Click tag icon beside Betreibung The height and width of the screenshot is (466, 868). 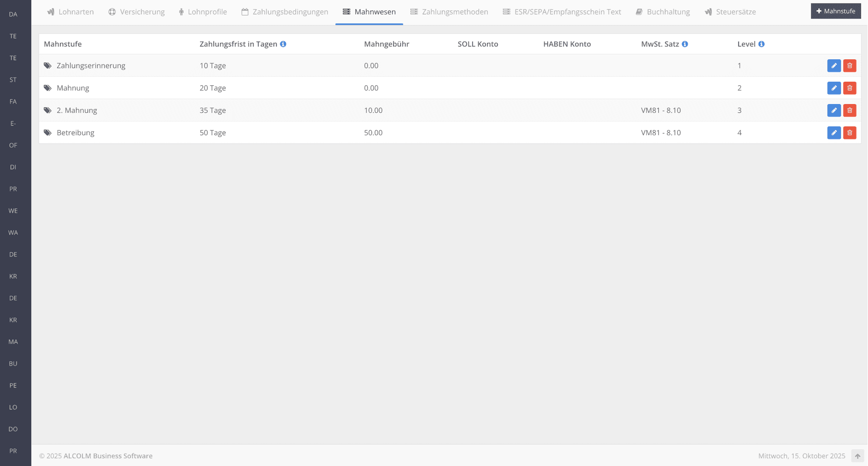coord(47,133)
